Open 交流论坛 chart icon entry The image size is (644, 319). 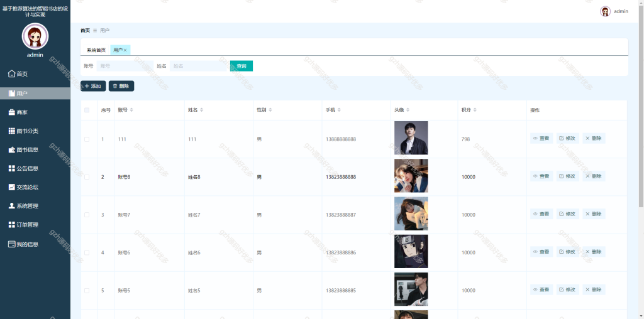tap(11, 187)
